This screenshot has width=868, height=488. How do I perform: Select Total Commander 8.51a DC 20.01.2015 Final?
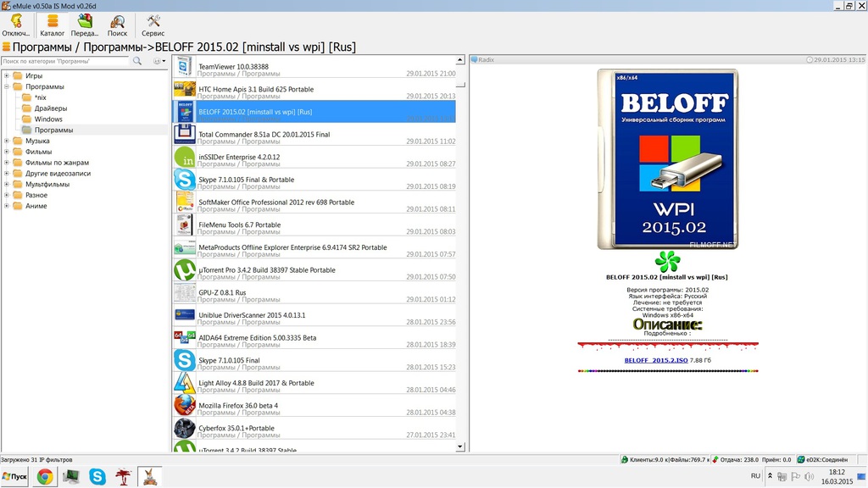tap(314, 135)
